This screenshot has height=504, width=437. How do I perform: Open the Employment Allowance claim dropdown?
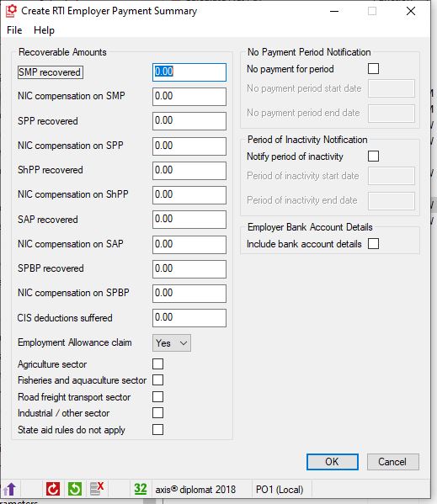(x=172, y=343)
